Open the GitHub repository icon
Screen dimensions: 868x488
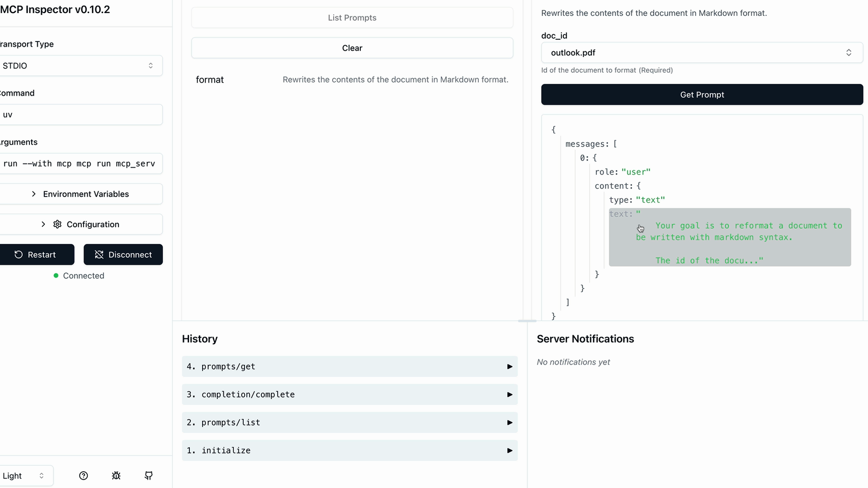pyautogui.click(x=149, y=475)
